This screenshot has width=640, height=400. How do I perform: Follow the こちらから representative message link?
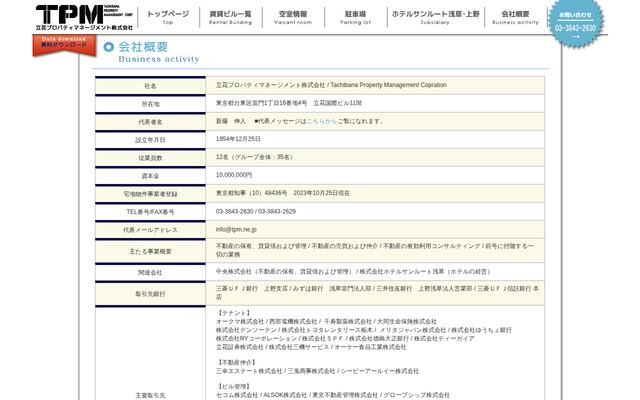pyautogui.click(x=322, y=121)
